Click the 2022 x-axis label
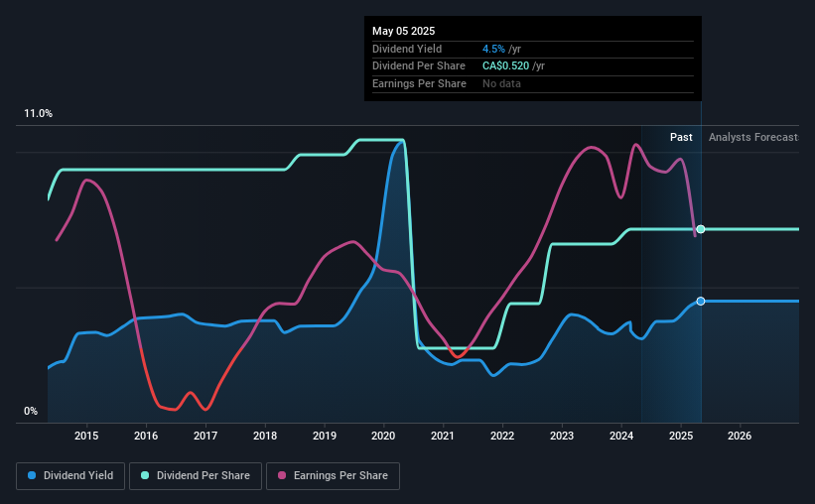The image size is (815, 504). coord(502,436)
